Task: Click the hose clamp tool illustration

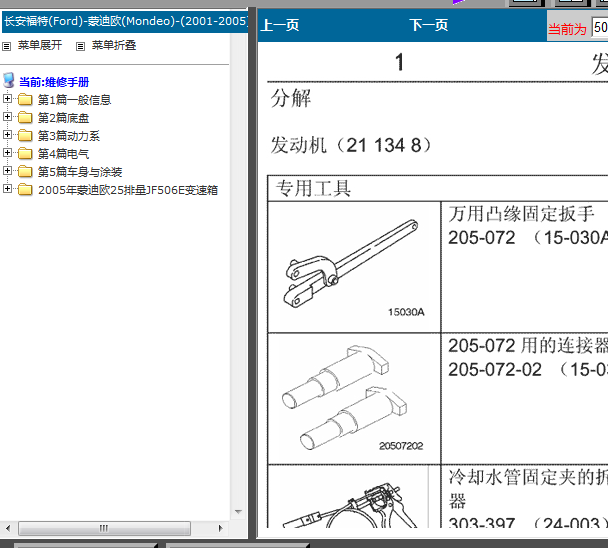Action: coord(350,504)
